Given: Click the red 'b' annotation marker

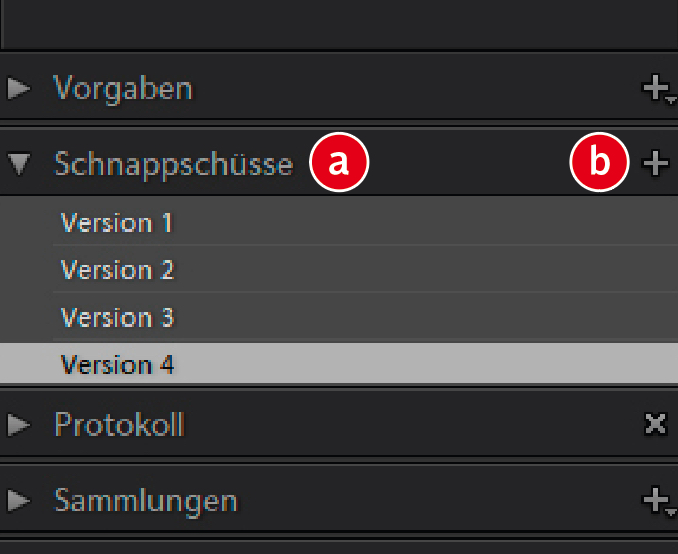Looking at the screenshot, I should [599, 163].
